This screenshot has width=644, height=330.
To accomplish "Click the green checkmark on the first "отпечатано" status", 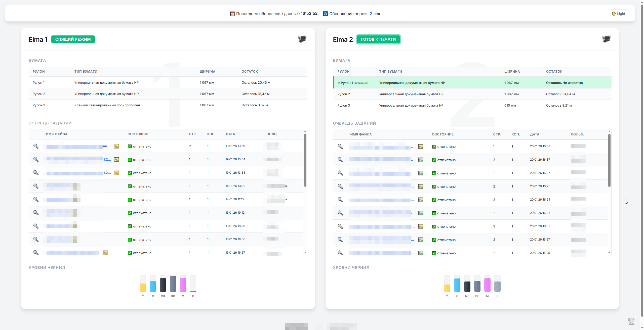I will [x=130, y=146].
